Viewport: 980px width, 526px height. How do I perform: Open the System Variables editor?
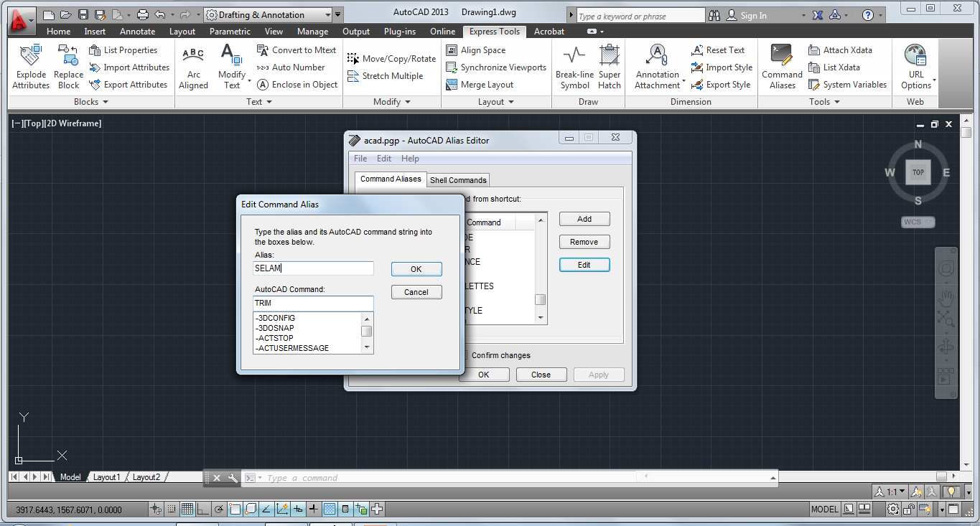pyautogui.click(x=847, y=85)
